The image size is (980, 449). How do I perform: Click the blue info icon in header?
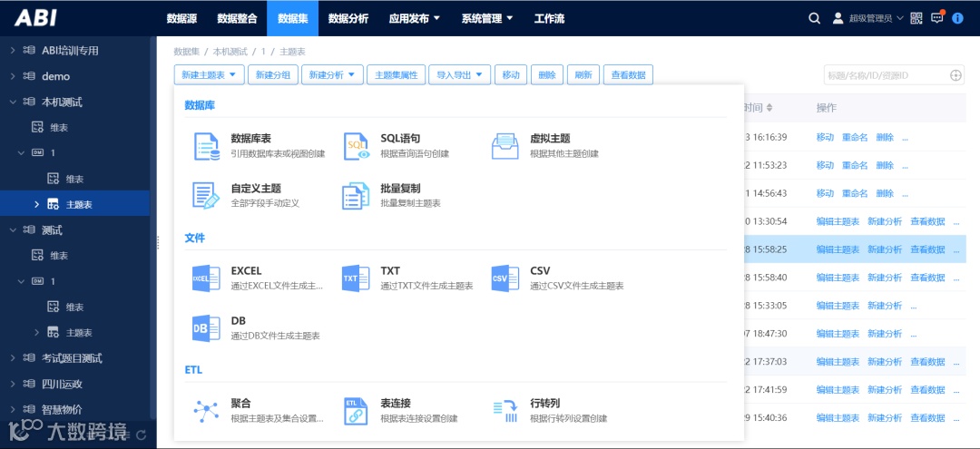957,18
